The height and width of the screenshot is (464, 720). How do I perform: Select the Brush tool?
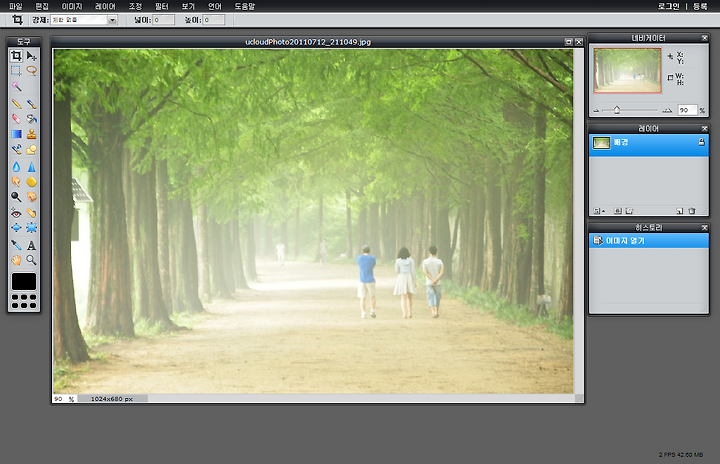click(x=31, y=104)
